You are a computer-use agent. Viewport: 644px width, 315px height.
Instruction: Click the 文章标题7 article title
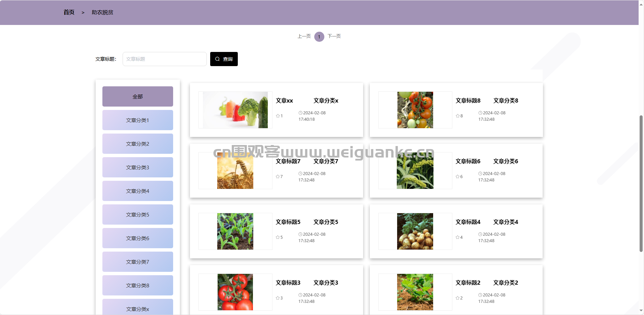288,161
